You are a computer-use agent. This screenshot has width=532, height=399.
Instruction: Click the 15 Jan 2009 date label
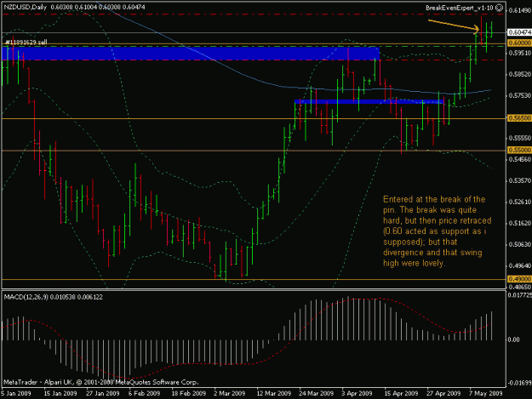(x=60, y=393)
